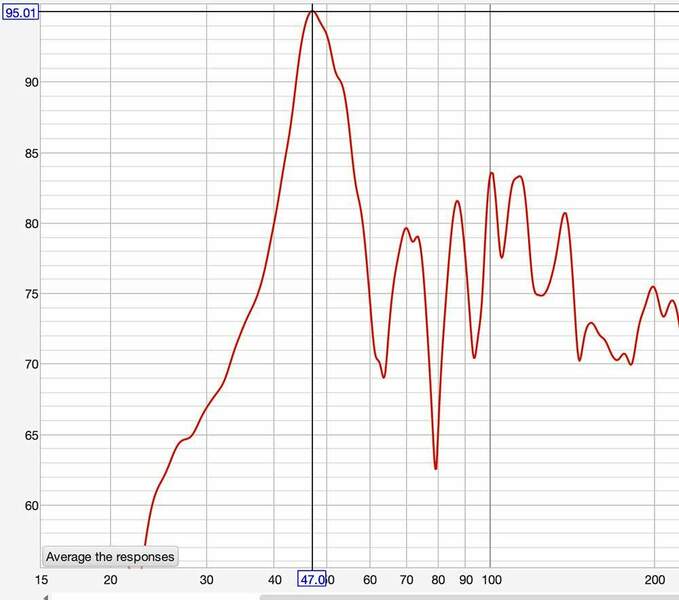The image size is (679, 600).
Task: Click the Average the responses button
Action: pyautogui.click(x=110, y=557)
